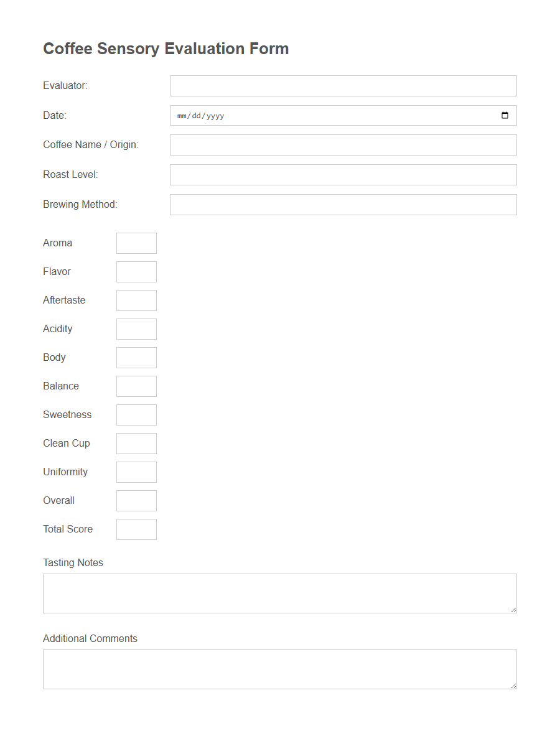
Task: Click the Aroma score box
Action: click(x=136, y=243)
